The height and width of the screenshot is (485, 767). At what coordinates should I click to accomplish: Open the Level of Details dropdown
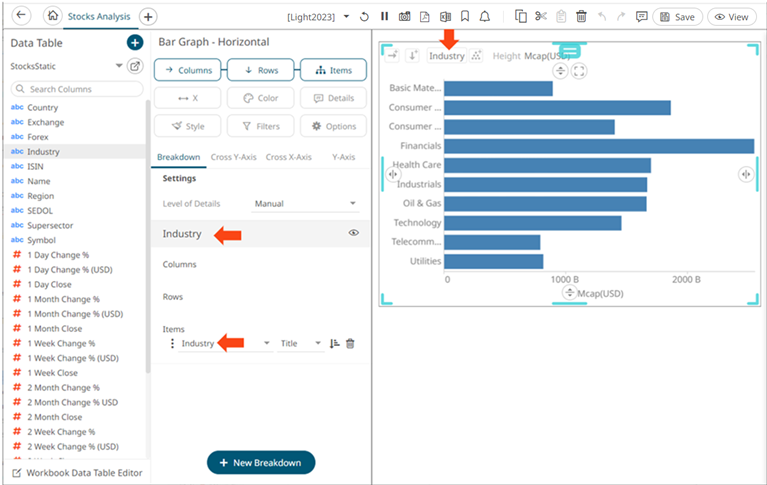(304, 203)
